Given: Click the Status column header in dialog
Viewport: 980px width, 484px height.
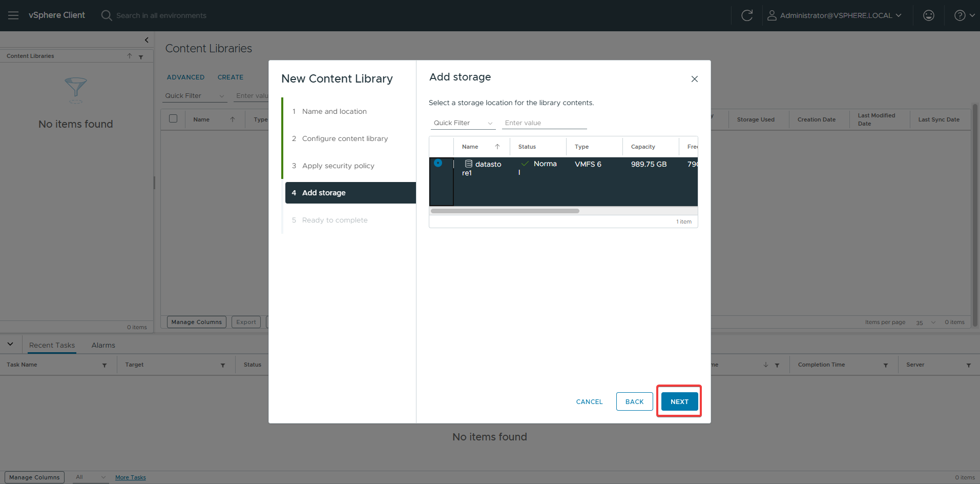Looking at the screenshot, I should click(527, 147).
